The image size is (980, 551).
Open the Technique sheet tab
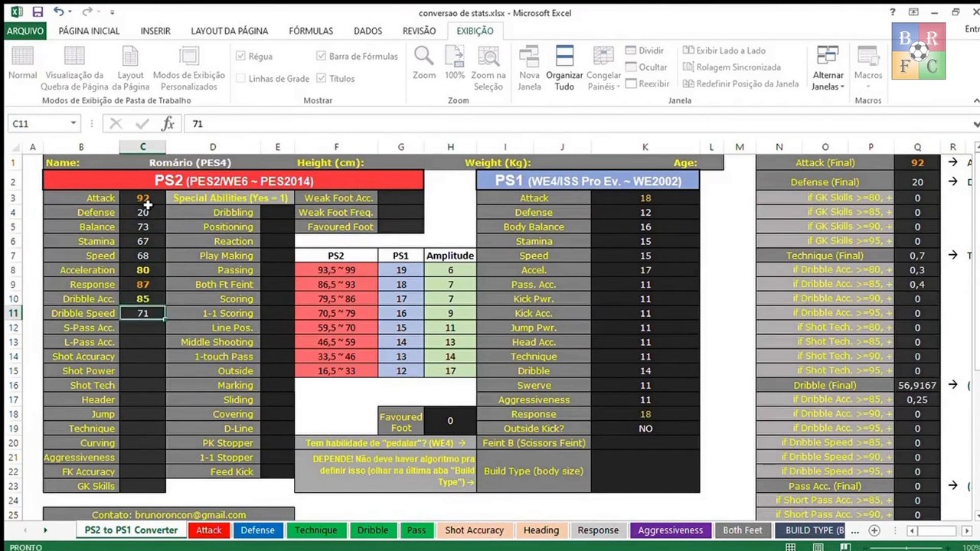point(316,530)
